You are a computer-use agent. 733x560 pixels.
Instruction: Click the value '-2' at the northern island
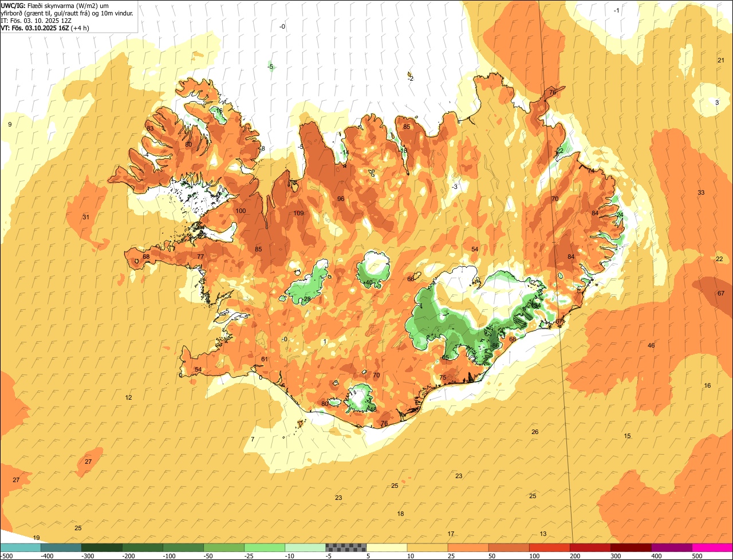(411, 78)
